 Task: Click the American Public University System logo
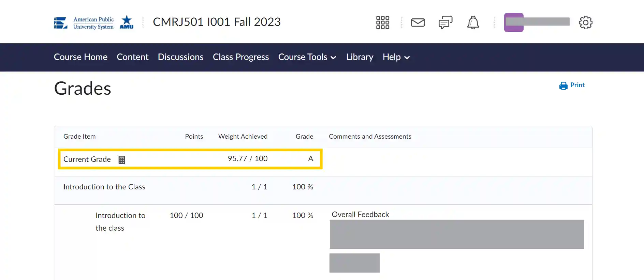tap(84, 23)
